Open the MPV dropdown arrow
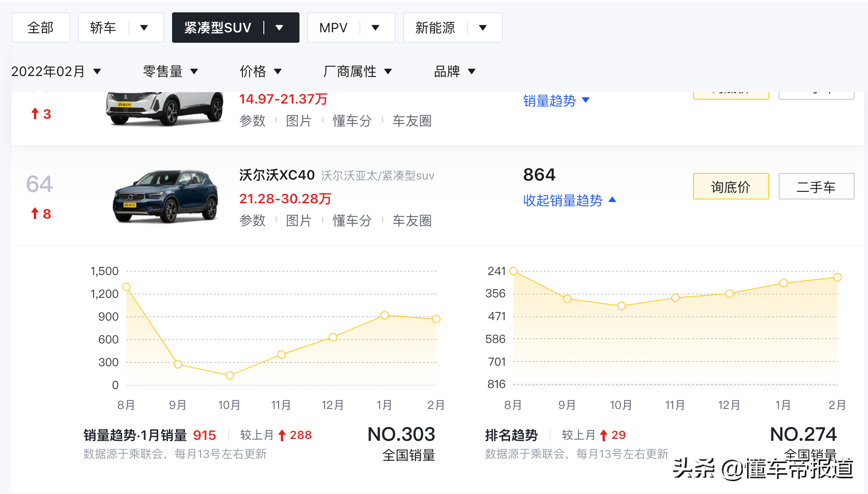868x494 pixels. pyautogui.click(x=376, y=28)
